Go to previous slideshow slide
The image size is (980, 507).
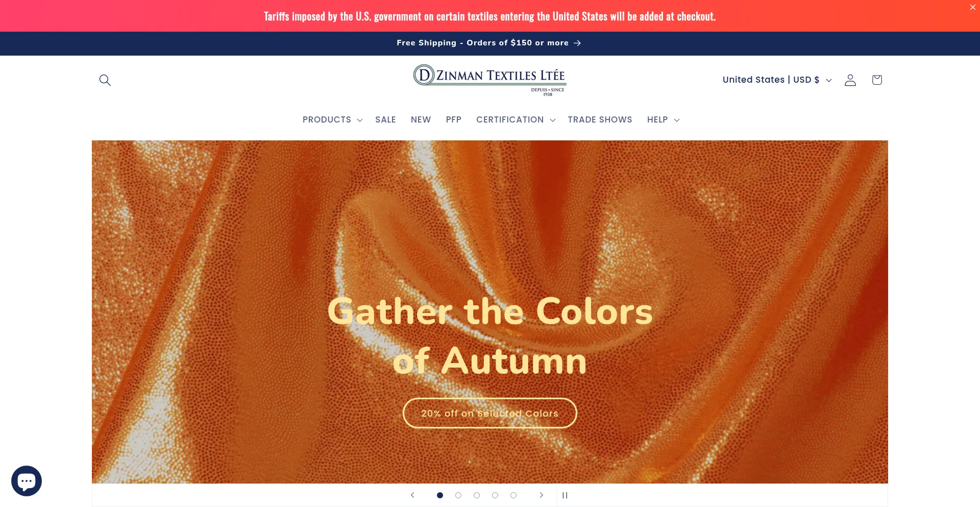[x=412, y=495]
